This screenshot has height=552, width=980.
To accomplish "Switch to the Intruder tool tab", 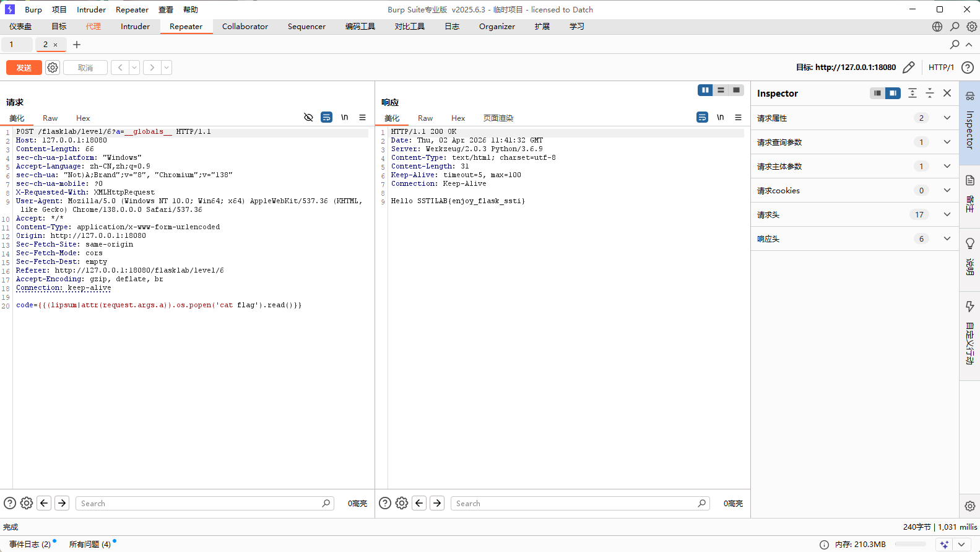I will (135, 27).
